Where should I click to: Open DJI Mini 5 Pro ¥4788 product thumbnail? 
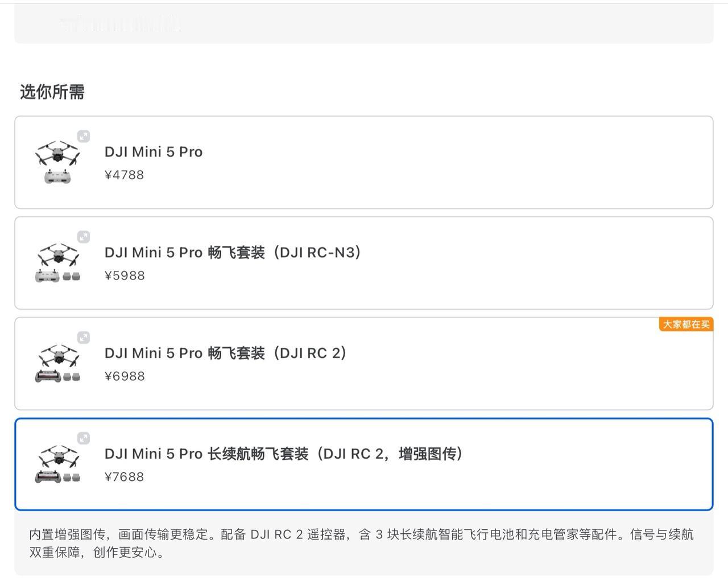pos(57,162)
